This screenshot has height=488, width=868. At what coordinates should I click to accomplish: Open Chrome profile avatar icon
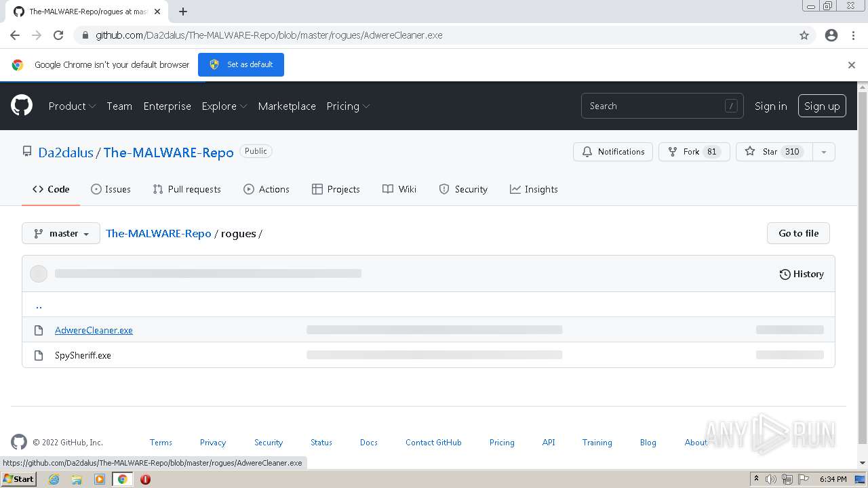click(831, 35)
